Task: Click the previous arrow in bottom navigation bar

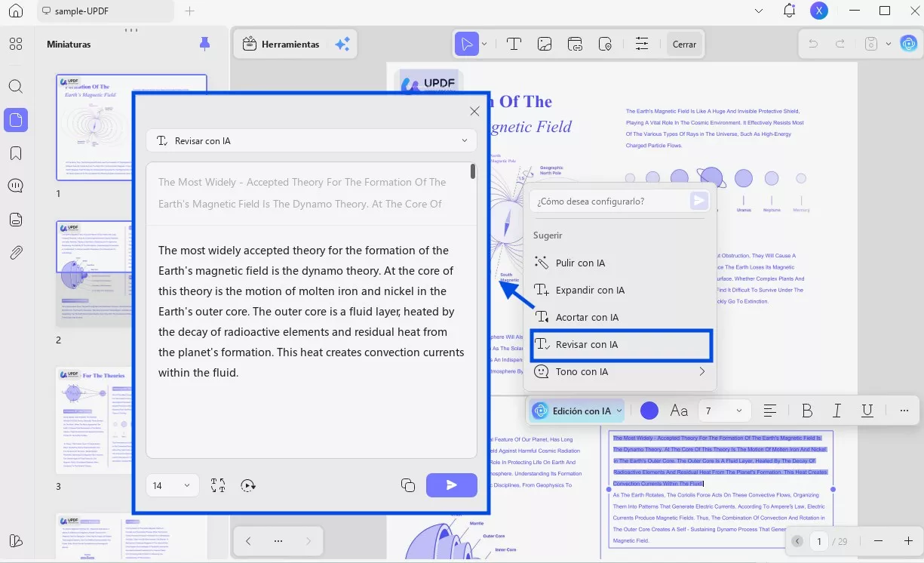Action: click(x=249, y=541)
